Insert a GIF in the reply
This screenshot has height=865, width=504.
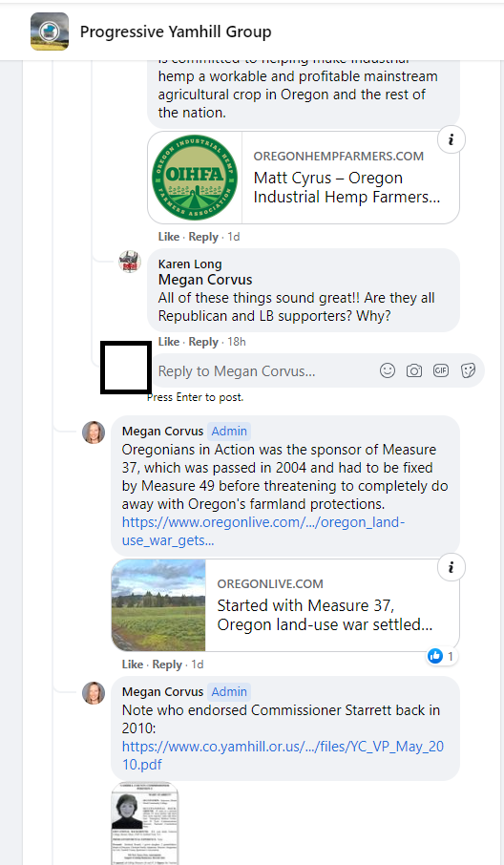tap(441, 370)
